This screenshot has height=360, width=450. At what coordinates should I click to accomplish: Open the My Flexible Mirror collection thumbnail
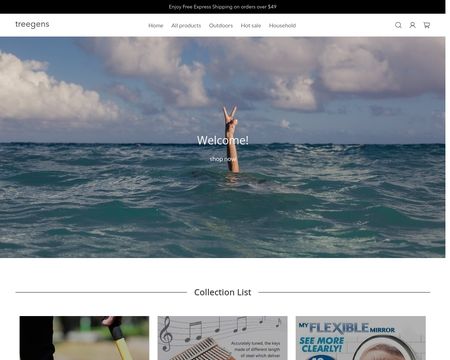point(361,338)
